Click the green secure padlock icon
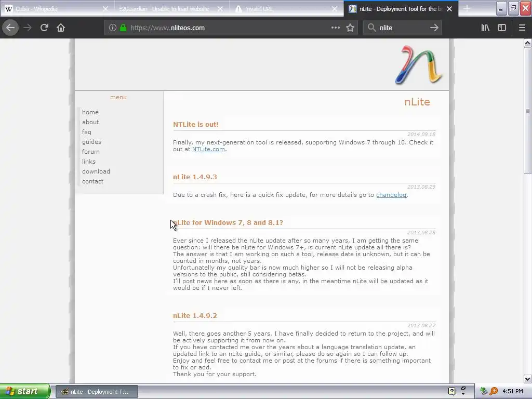 [x=123, y=28]
